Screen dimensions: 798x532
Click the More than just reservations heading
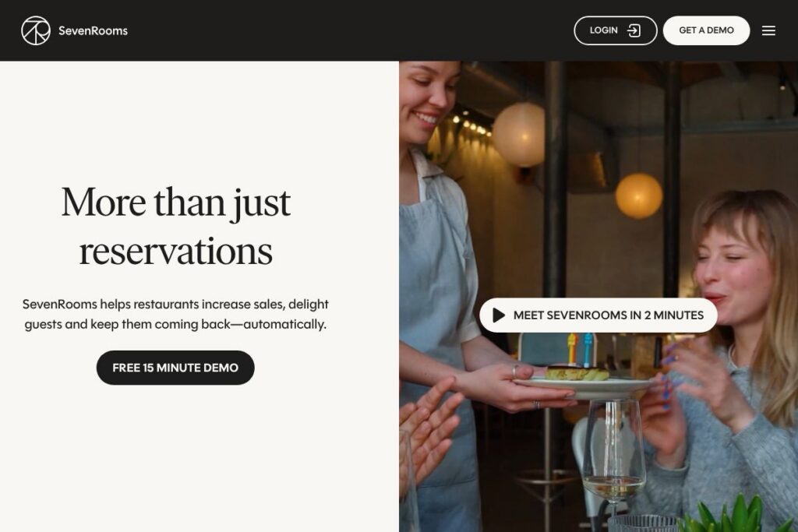[175, 226]
